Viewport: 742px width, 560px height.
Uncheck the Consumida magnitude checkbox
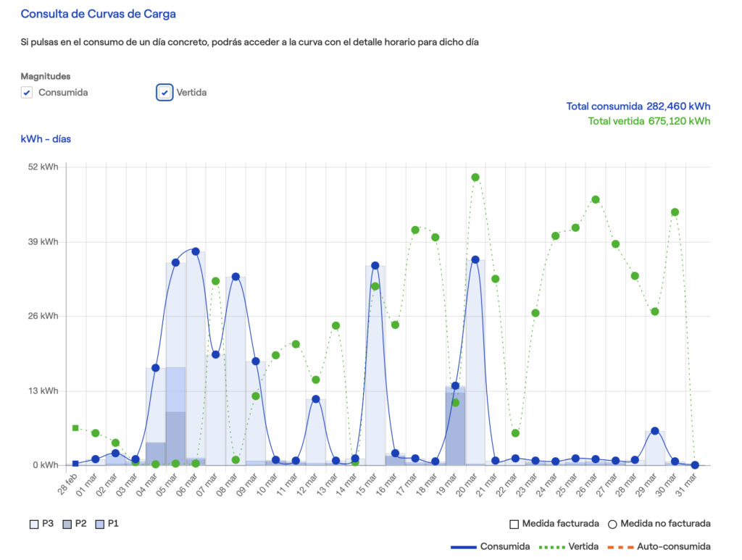tap(27, 93)
